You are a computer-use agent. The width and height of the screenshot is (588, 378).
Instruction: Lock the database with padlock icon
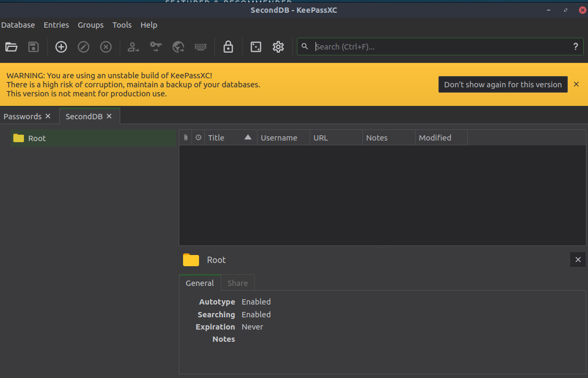(228, 47)
